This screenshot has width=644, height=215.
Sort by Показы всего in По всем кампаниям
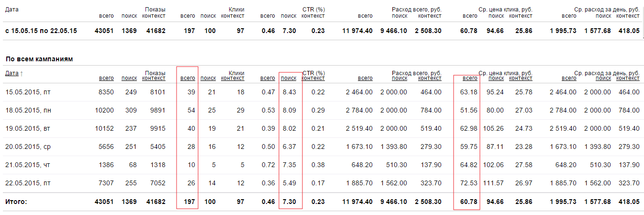coord(106,78)
